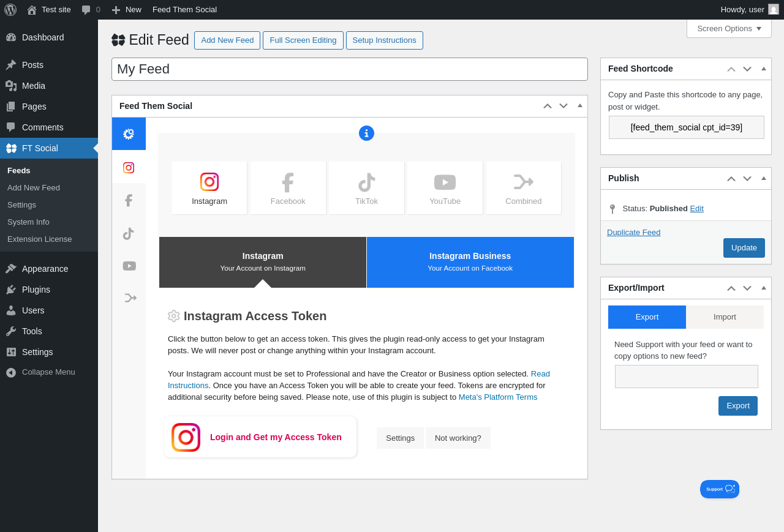This screenshot has width=784, height=532.
Task: Expand the Screen Options dropdown
Action: 729,28
